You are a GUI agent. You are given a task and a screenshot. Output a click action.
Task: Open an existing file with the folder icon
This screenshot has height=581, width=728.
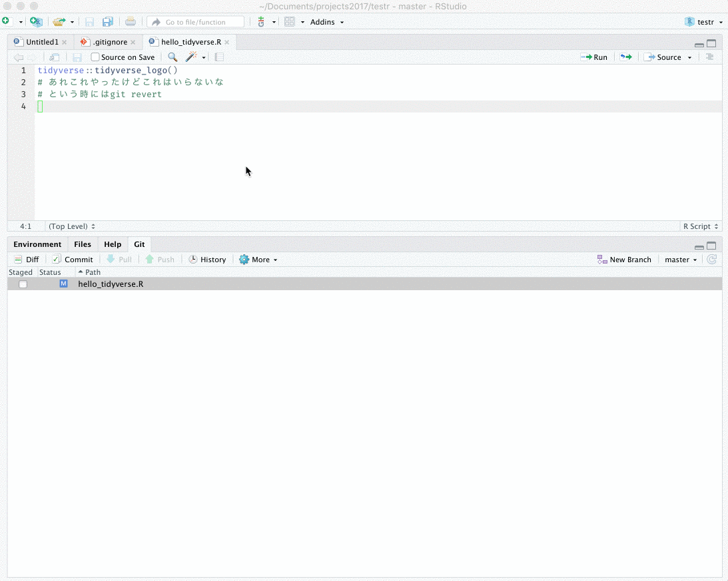[60, 21]
